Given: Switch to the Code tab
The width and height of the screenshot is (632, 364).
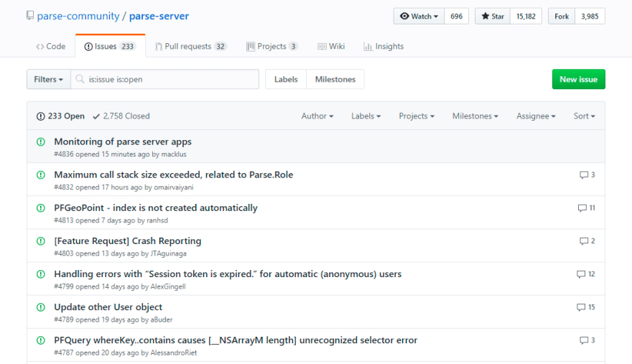Looking at the screenshot, I should tap(51, 47).
